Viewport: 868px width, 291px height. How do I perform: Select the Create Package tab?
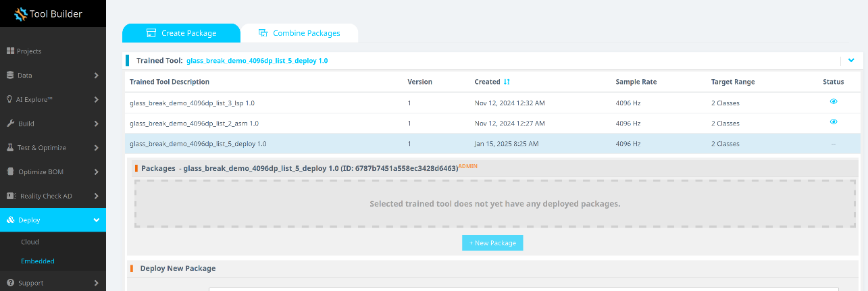click(x=181, y=33)
